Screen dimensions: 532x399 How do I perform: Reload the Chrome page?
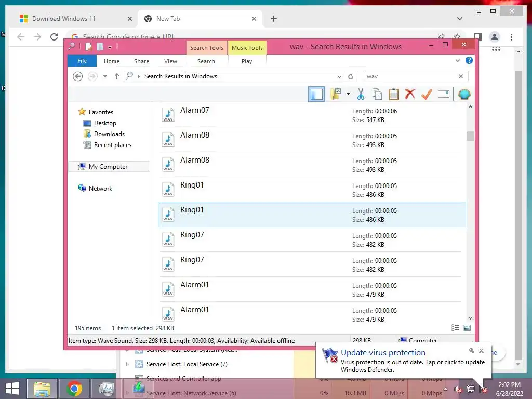[54, 37]
